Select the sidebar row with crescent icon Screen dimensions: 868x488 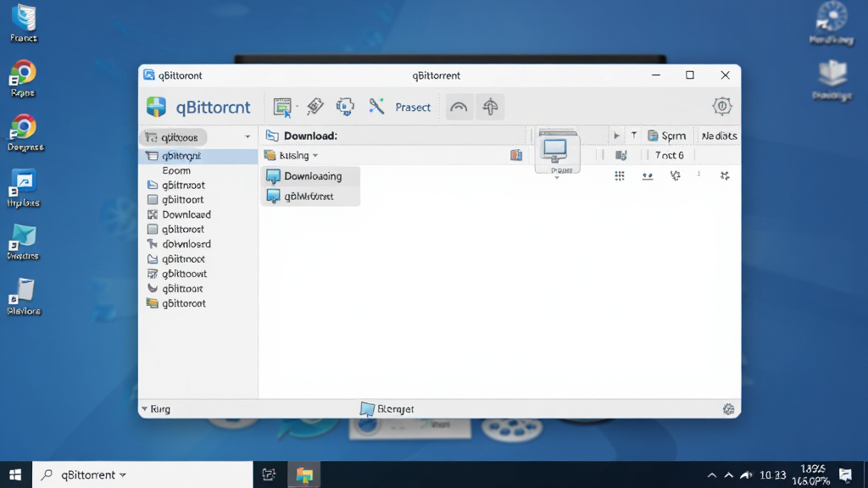pyautogui.click(x=175, y=289)
